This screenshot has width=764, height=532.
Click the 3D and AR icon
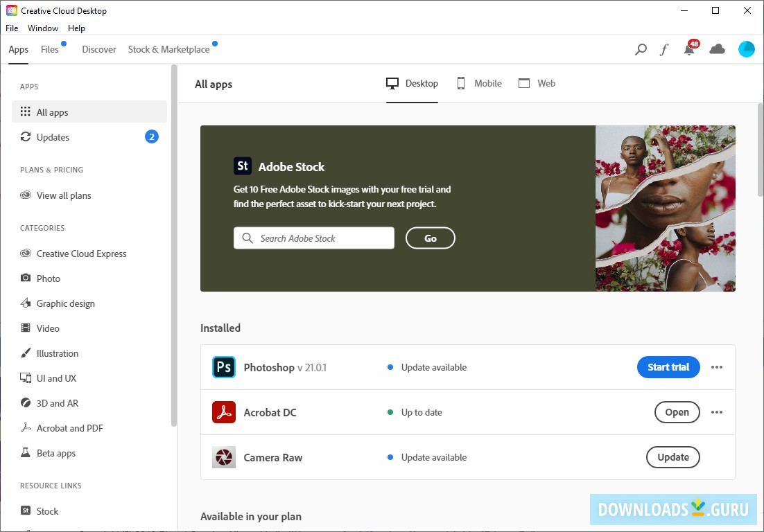coord(26,403)
